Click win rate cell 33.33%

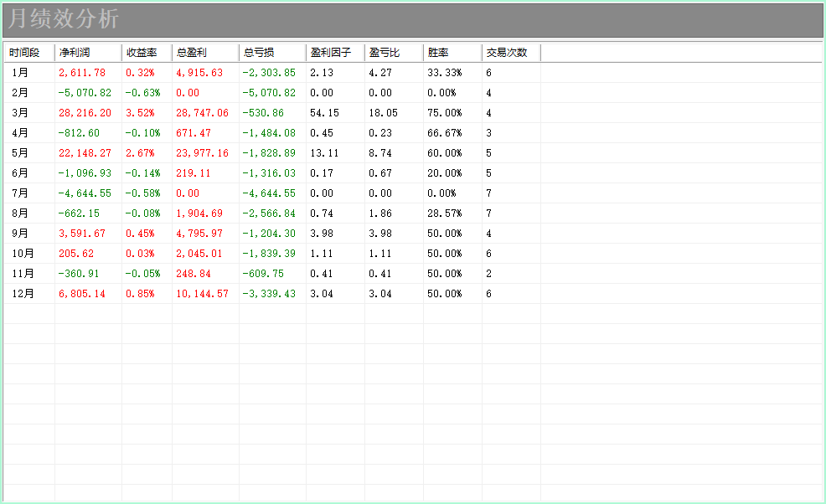(x=445, y=73)
